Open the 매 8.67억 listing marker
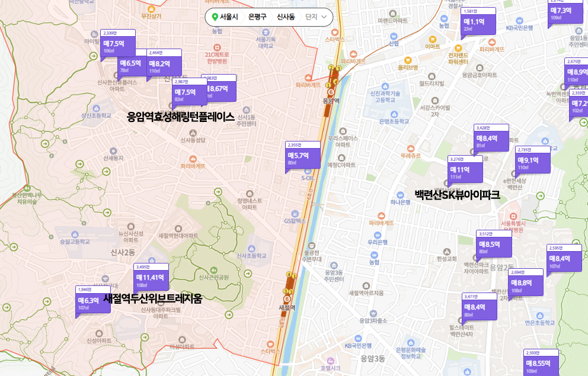 coord(222,89)
